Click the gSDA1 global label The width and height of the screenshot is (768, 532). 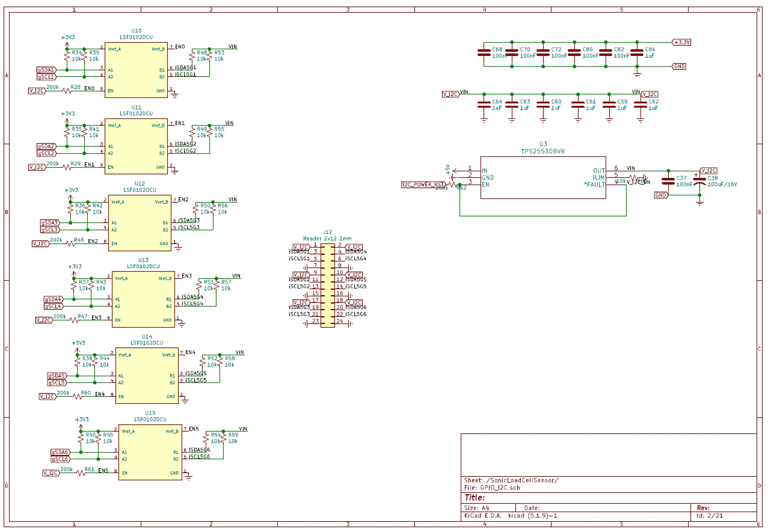click(x=46, y=70)
